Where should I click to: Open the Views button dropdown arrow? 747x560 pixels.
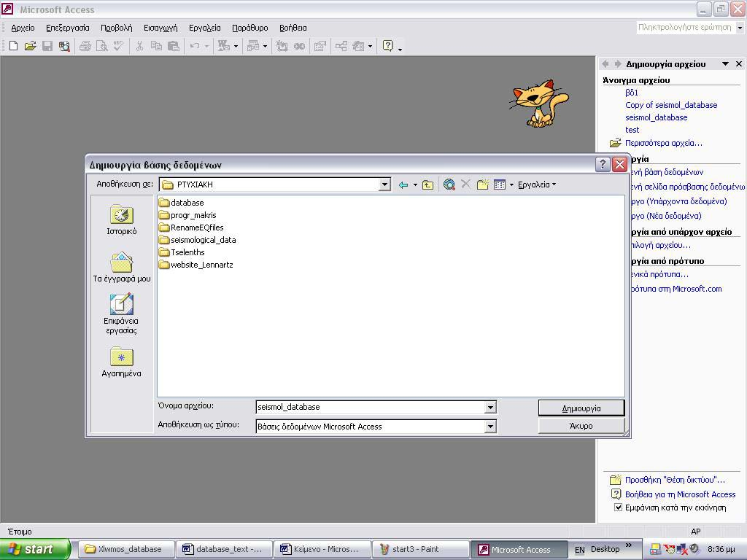click(511, 184)
